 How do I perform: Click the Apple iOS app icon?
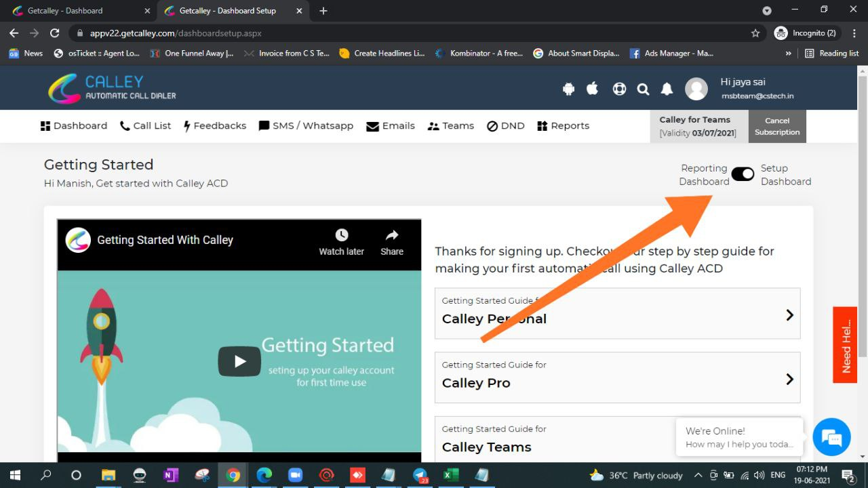pos(593,89)
